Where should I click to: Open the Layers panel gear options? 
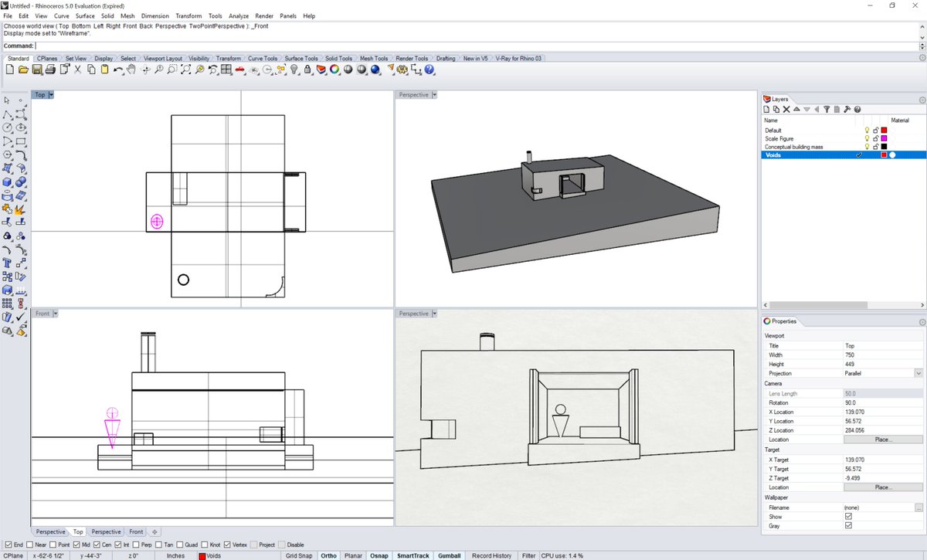click(922, 100)
